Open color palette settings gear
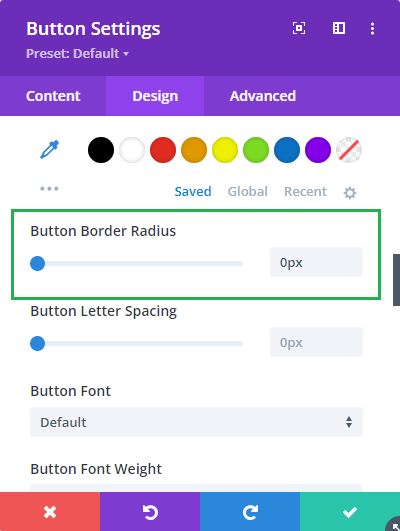This screenshot has width=400, height=531. 350,193
